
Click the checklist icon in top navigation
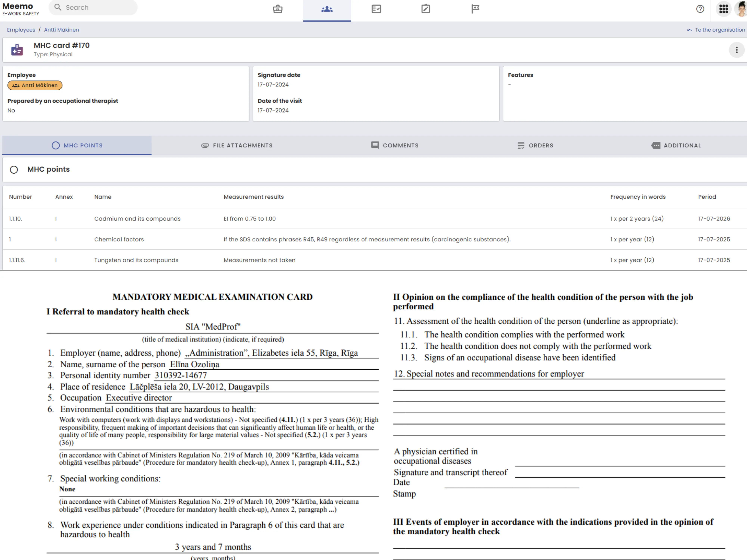[x=376, y=9]
